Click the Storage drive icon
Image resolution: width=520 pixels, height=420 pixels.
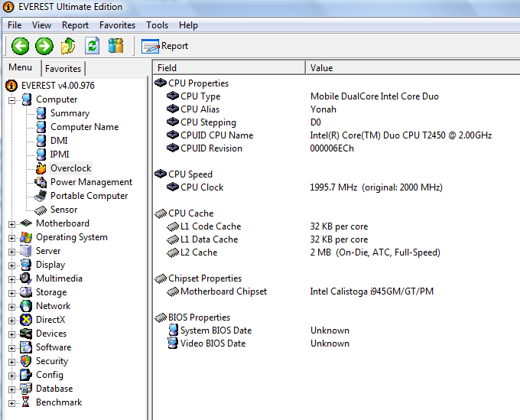pyautogui.click(x=26, y=292)
